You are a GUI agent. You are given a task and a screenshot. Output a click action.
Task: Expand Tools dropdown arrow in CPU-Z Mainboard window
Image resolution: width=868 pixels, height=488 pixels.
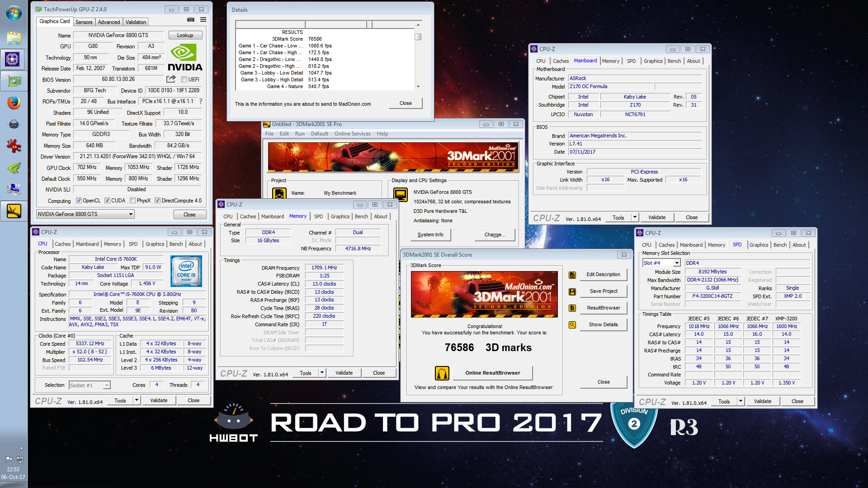click(x=635, y=218)
